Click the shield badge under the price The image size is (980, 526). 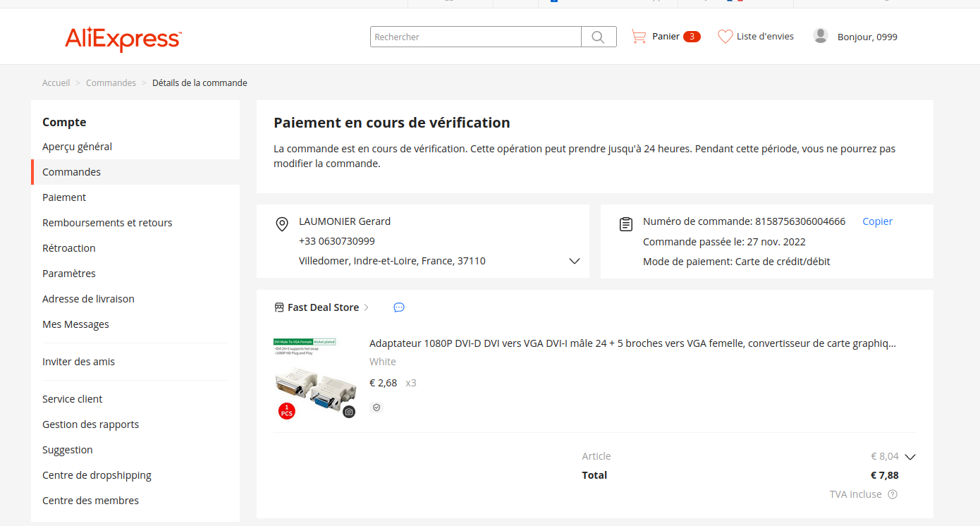376,408
